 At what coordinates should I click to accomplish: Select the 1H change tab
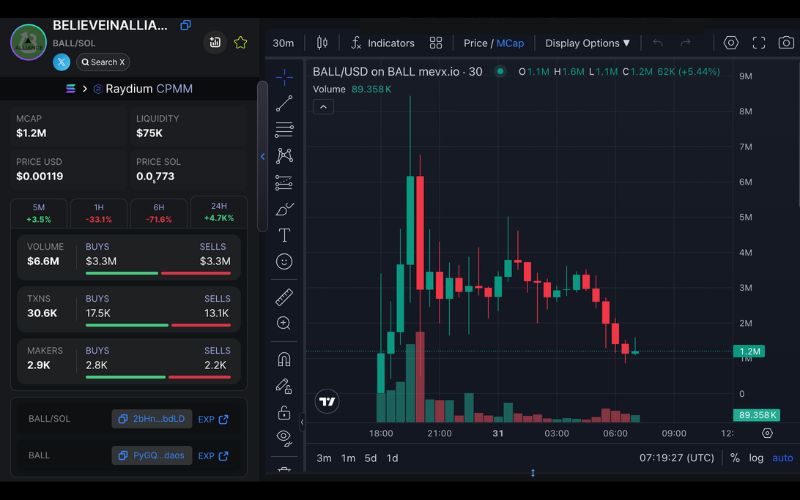(x=98, y=213)
